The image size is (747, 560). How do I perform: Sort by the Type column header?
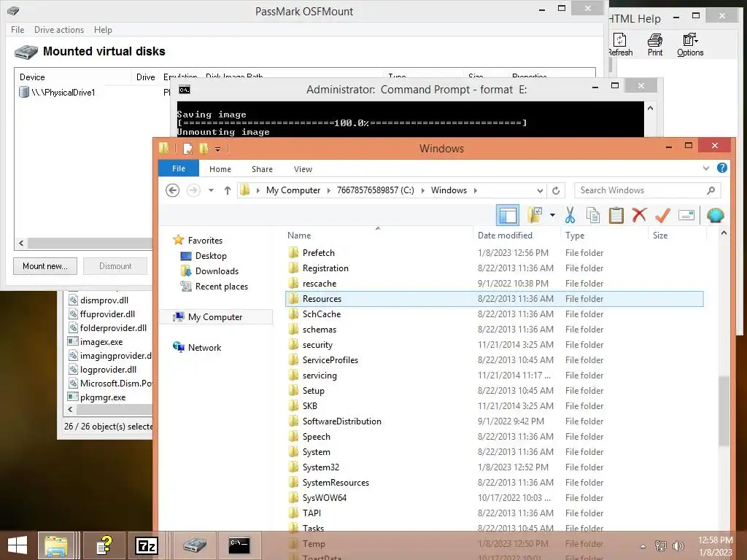[x=575, y=236]
